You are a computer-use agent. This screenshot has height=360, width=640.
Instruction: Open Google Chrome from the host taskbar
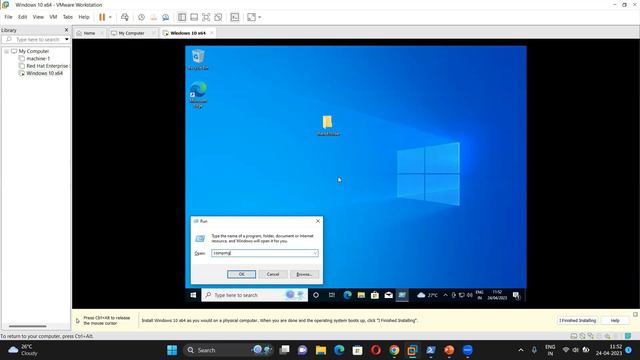pos(394,350)
